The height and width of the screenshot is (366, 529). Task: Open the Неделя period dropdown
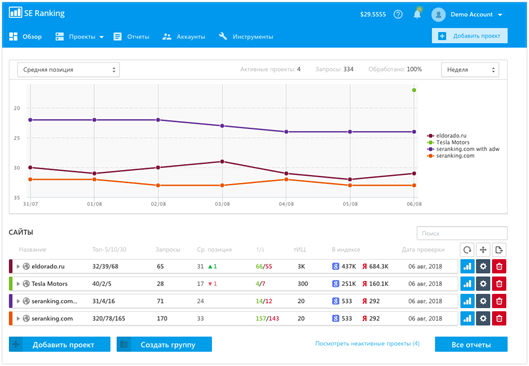[x=470, y=69]
